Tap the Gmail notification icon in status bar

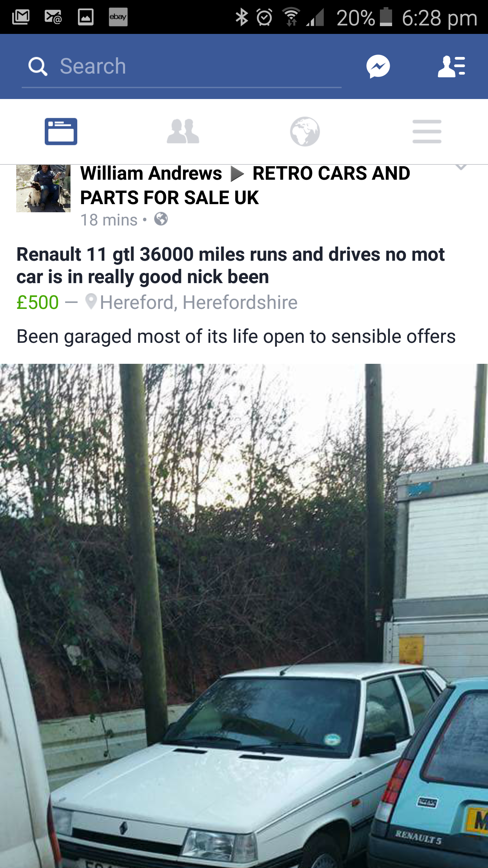click(21, 17)
